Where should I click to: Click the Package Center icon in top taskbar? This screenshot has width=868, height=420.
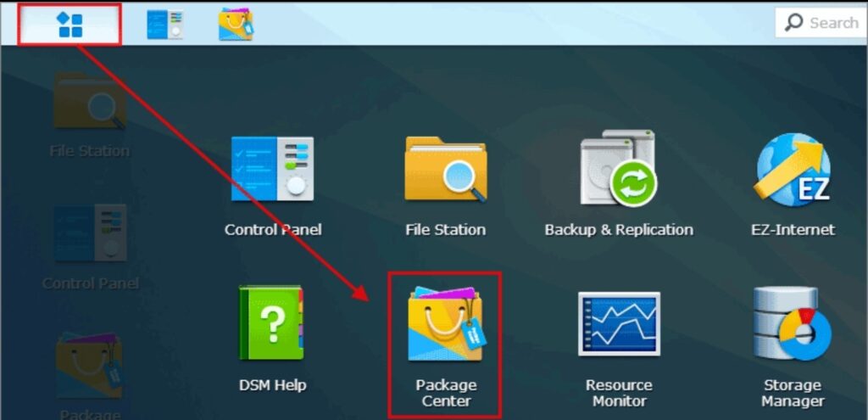[236, 25]
